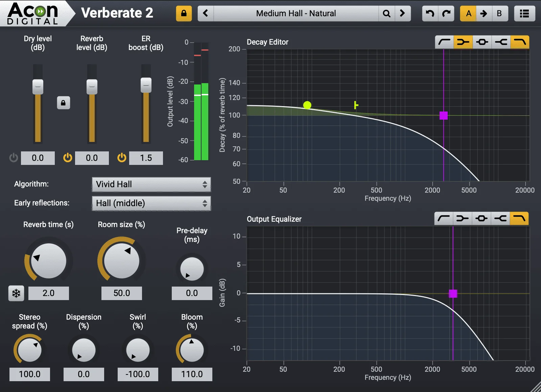Switch to setting B
541x392 pixels.
499,14
